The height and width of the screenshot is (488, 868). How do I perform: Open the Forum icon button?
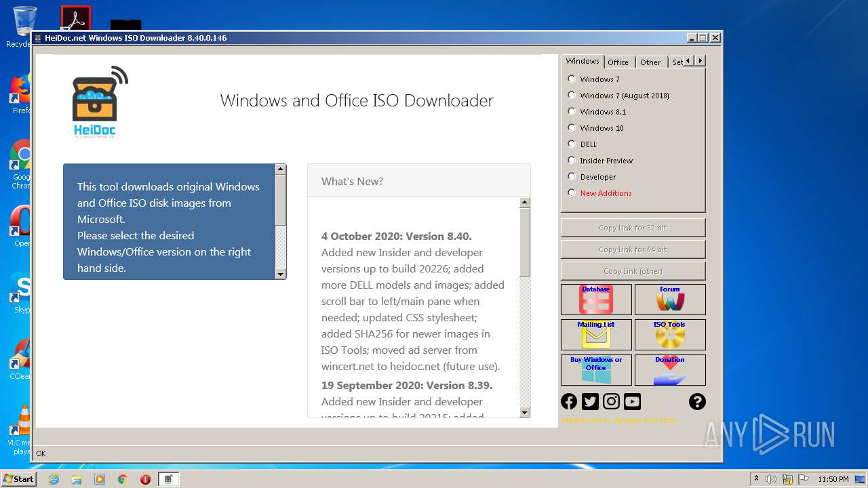(670, 300)
